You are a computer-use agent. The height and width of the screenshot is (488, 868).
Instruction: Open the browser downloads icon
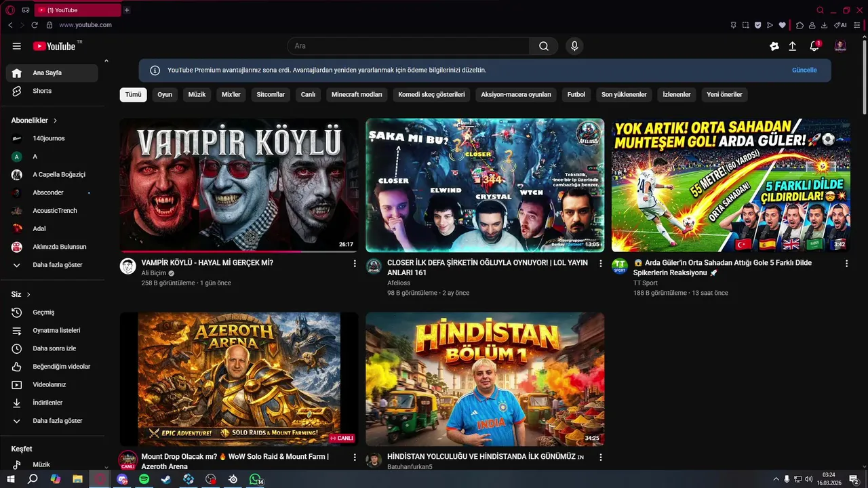824,25
